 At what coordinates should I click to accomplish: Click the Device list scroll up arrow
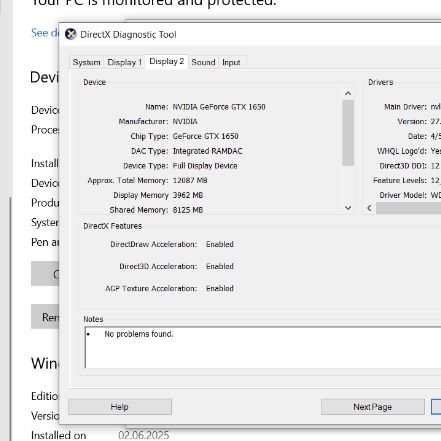click(x=348, y=93)
